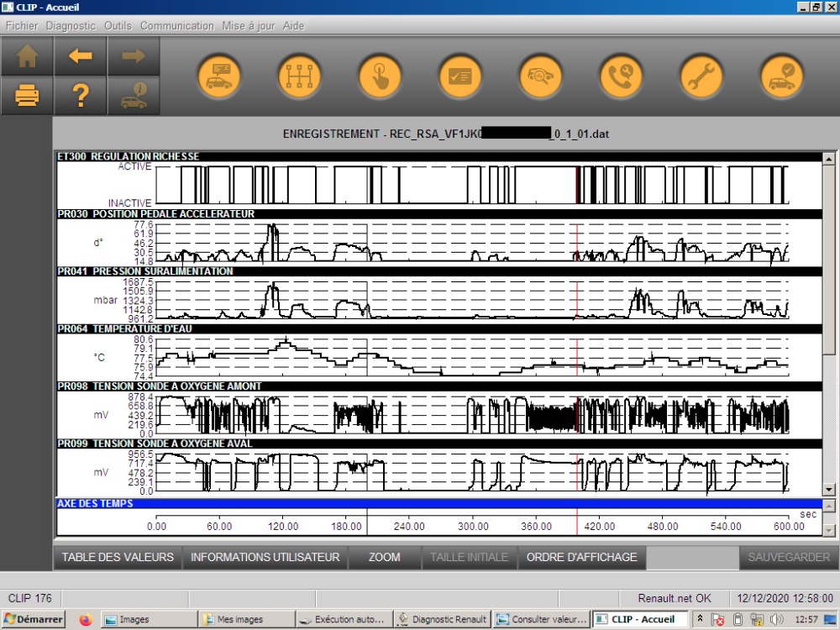The height and width of the screenshot is (630, 840).
Task: Go to the home screen icon
Action: coord(28,56)
